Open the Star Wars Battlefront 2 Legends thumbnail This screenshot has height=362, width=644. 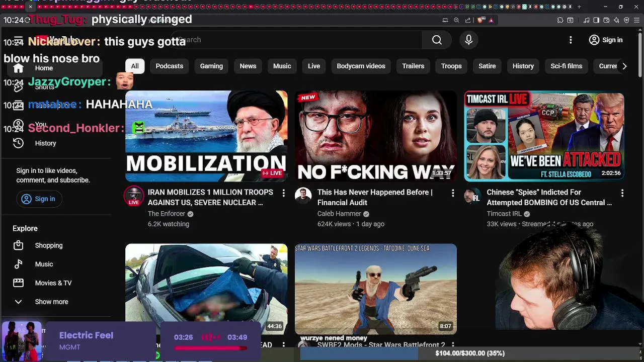point(376,289)
